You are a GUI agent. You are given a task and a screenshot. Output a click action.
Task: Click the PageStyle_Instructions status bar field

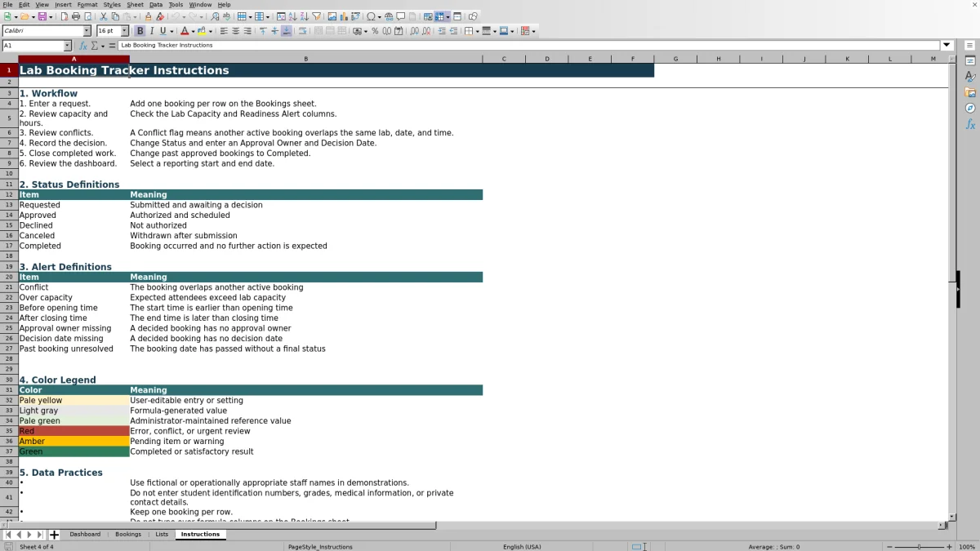(x=320, y=547)
